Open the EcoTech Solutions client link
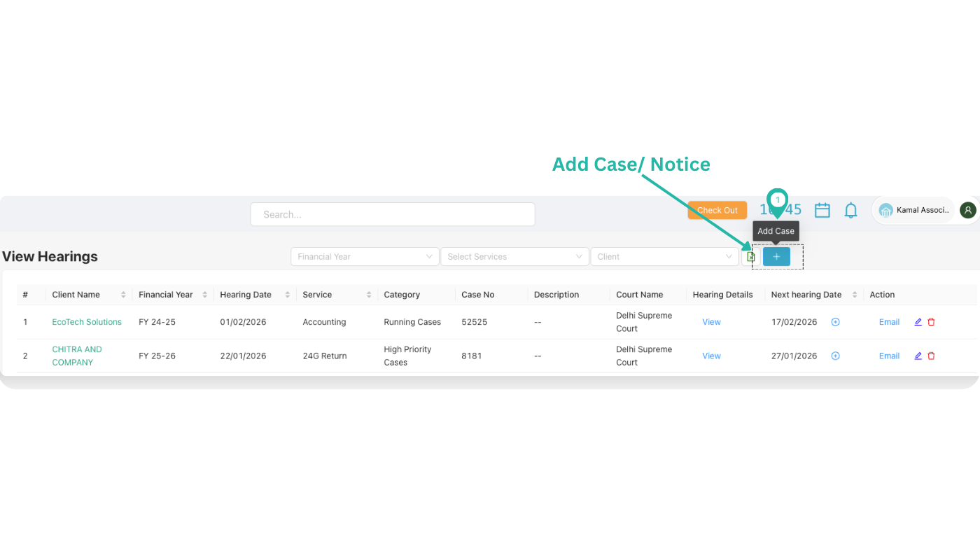This screenshot has height=560, width=980. coord(87,322)
